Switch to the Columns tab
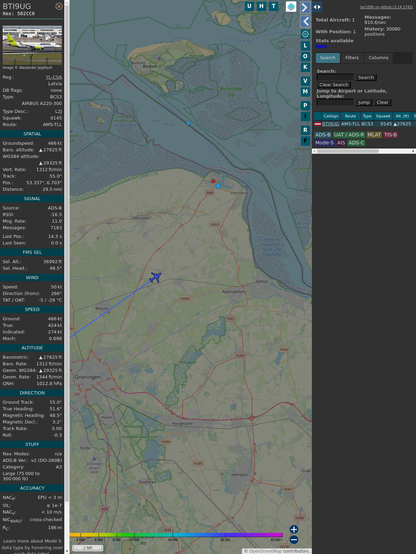Screen dimensions: 416x554 (378, 58)
